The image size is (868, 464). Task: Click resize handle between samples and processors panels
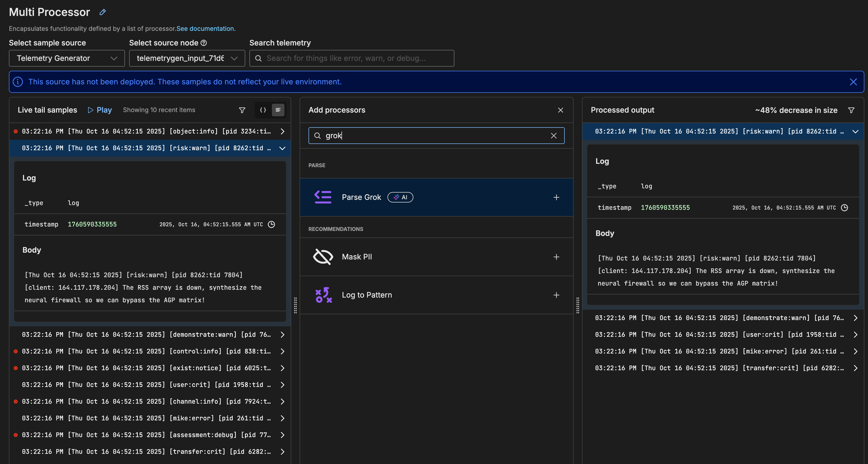coord(295,305)
